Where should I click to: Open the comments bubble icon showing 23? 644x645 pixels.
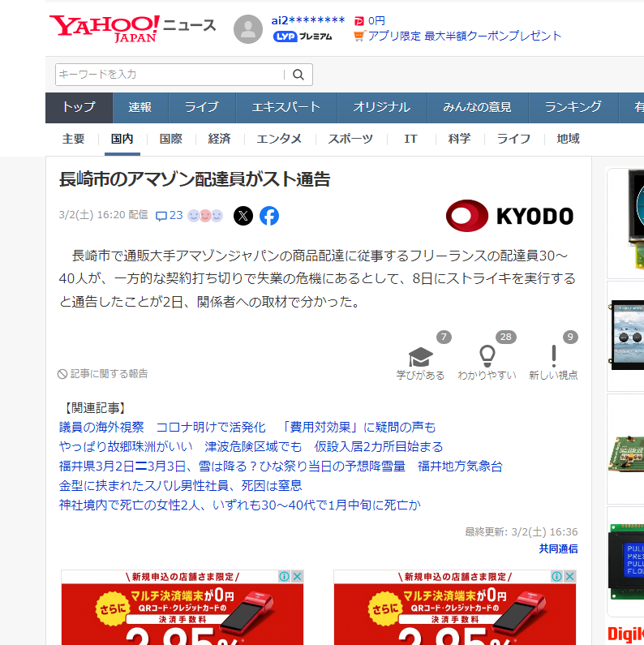click(161, 216)
